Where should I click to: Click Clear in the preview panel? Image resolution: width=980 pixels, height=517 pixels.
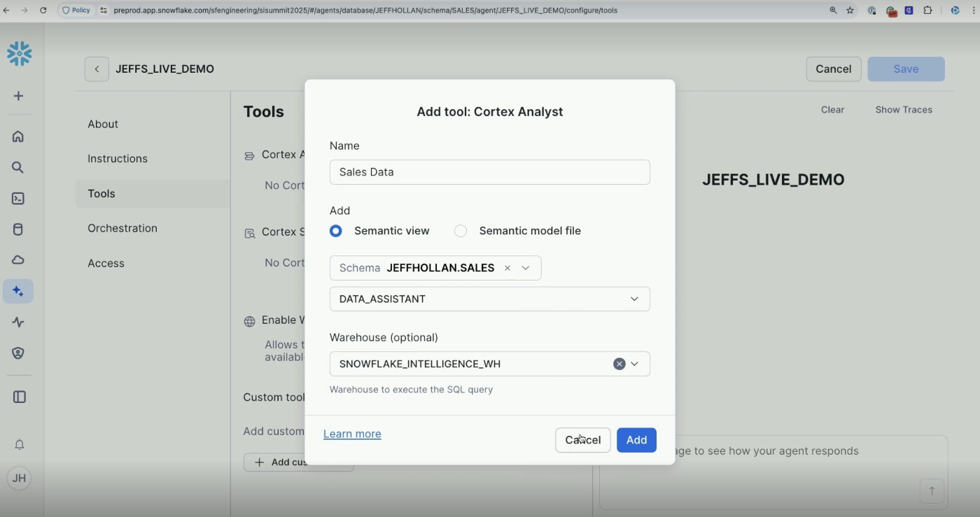(x=833, y=110)
